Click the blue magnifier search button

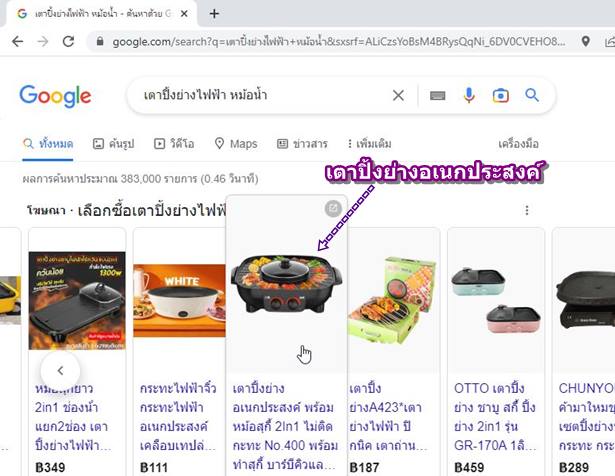pyautogui.click(x=532, y=95)
